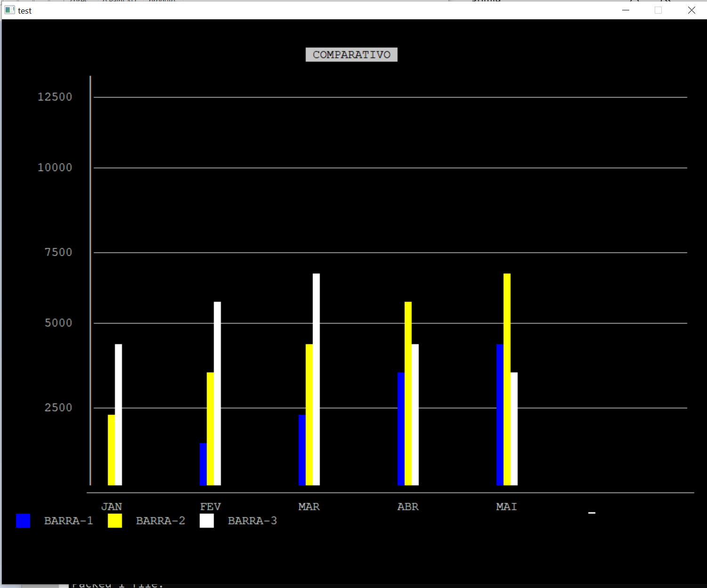Click the white bar for FEV
707x588 pixels.
[x=217, y=394]
